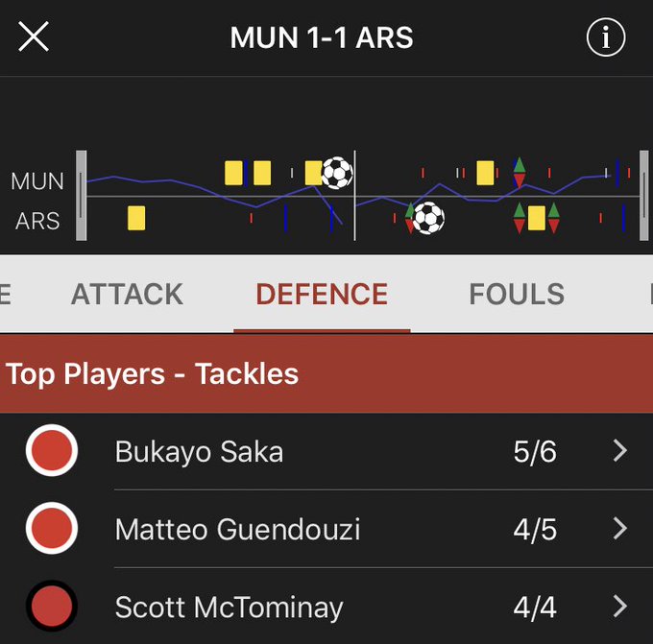Switch to the ATTACK tab
The height and width of the screenshot is (644, 653).
tap(127, 294)
